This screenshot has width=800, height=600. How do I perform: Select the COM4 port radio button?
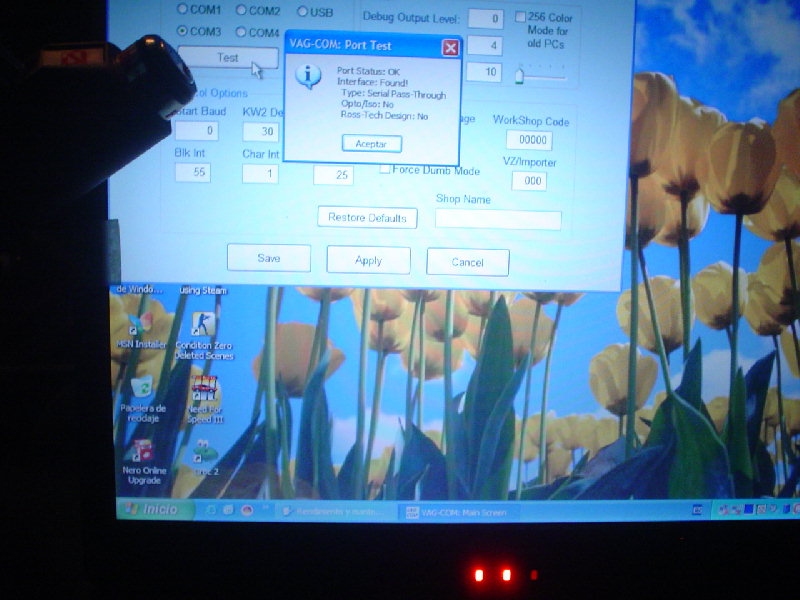tap(241, 32)
